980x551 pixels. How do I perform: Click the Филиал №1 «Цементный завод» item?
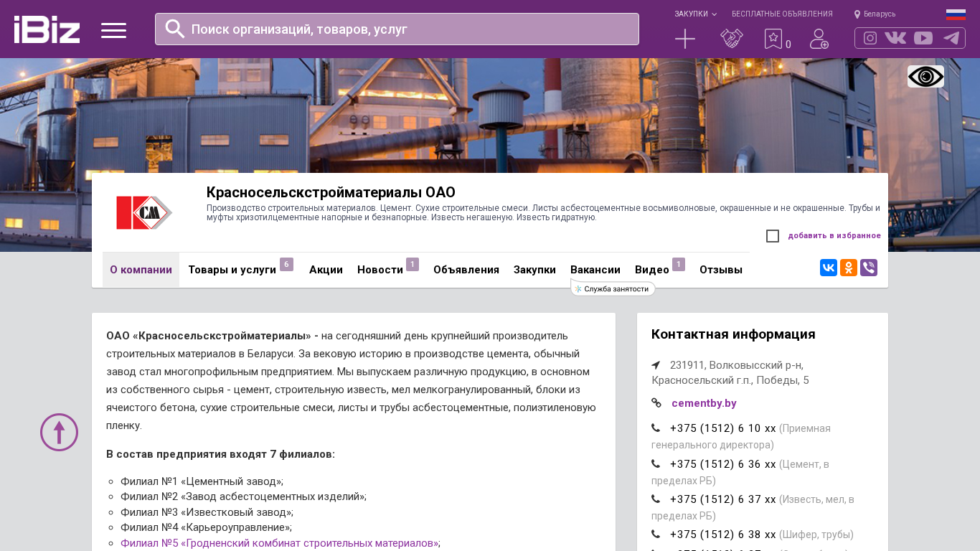click(202, 481)
